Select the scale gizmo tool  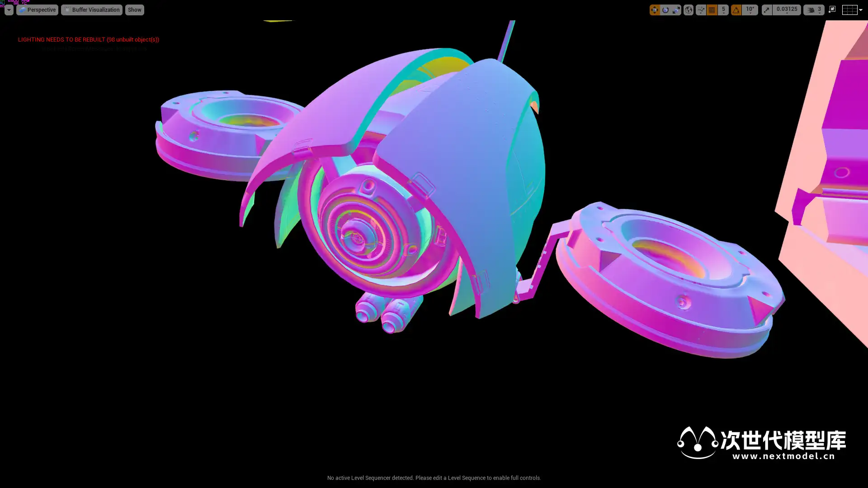tap(676, 9)
